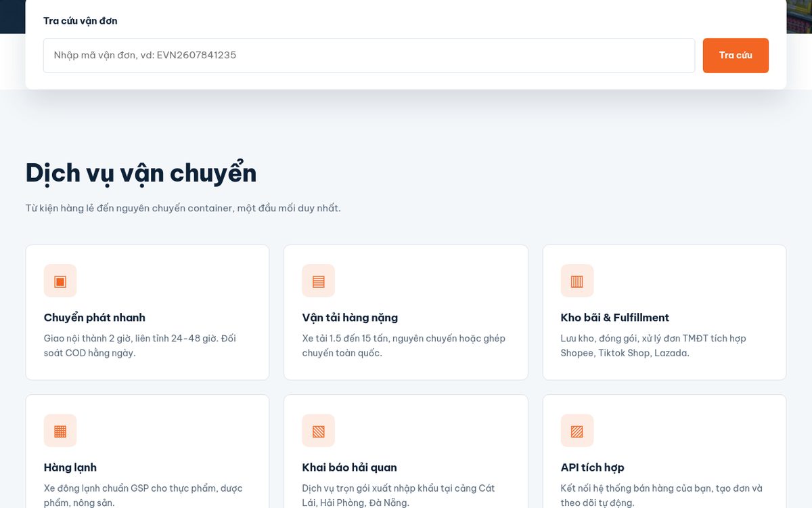Click description Xe tải 1.5 đến 15 tấn
Viewport: 812px width, 508px height.
point(404,345)
